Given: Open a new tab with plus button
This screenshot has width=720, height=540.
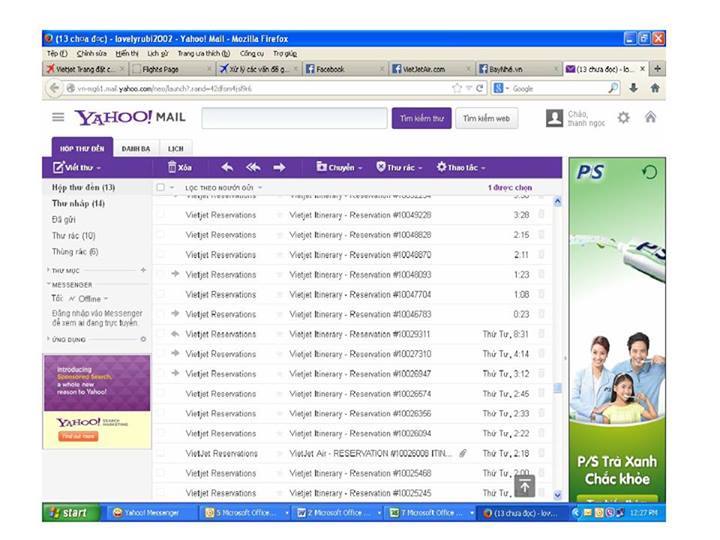Looking at the screenshot, I should click(658, 69).
